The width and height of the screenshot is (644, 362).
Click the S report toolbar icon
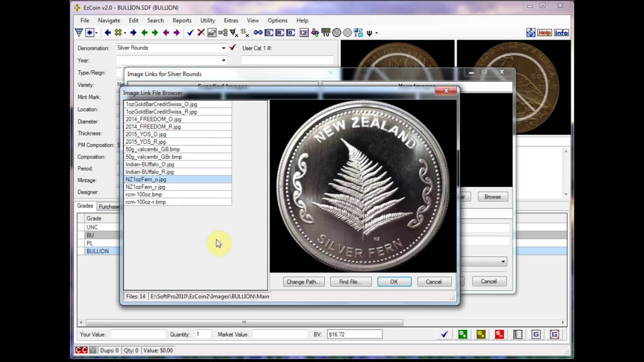click(x=269, y=33)
